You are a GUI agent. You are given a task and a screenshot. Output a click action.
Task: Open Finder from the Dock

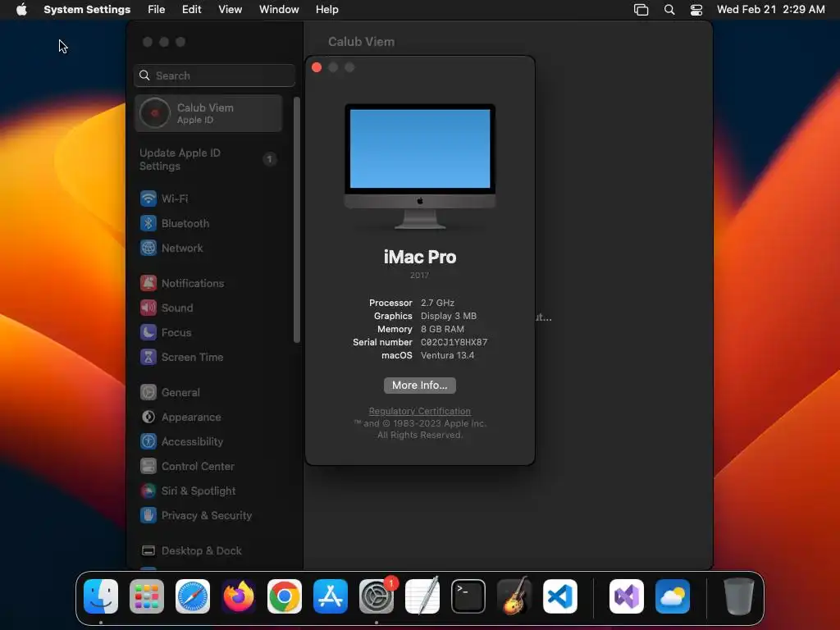[x=101, y=596]
